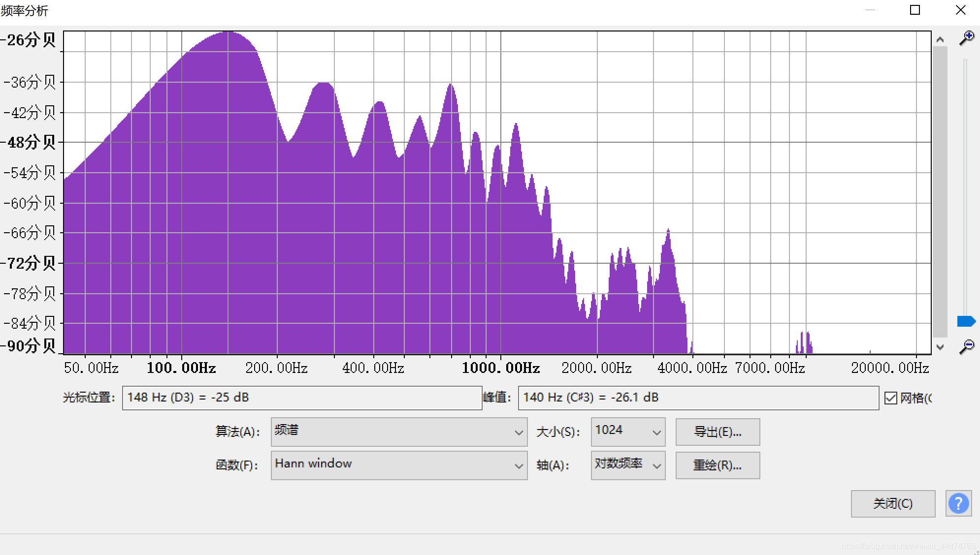Close the 频率分析 window with X
This screenshot has height=555, width=980.
[961, 10]
